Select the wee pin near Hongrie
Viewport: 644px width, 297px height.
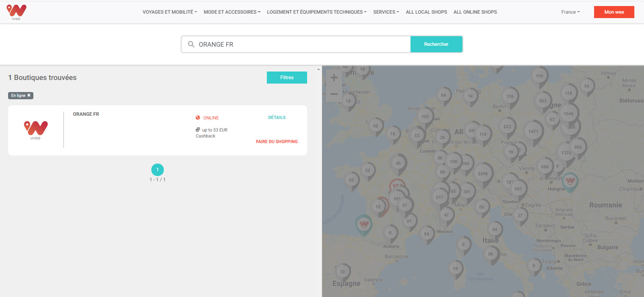click(x=570, y=180)
